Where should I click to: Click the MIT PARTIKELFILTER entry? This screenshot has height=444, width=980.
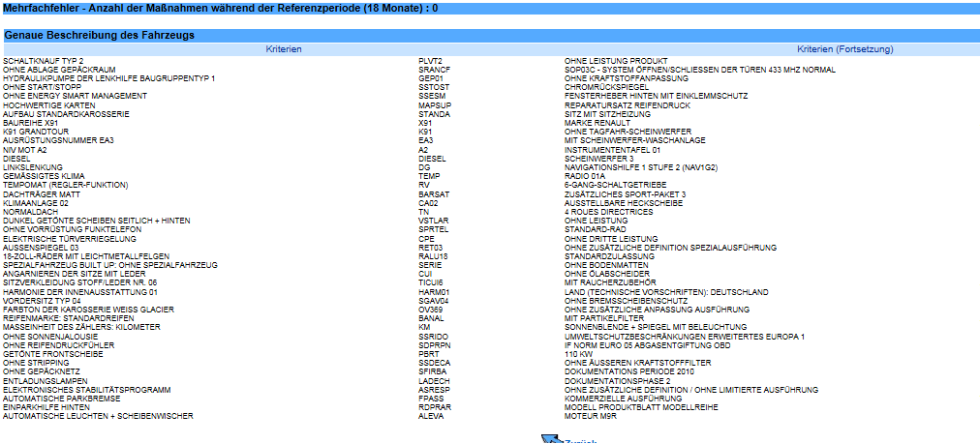(603, 317)
